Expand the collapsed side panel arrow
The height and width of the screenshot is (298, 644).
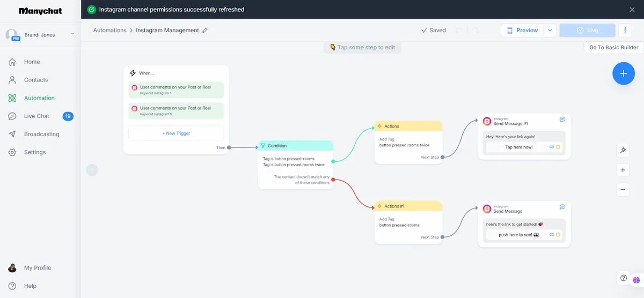(92, 170)
